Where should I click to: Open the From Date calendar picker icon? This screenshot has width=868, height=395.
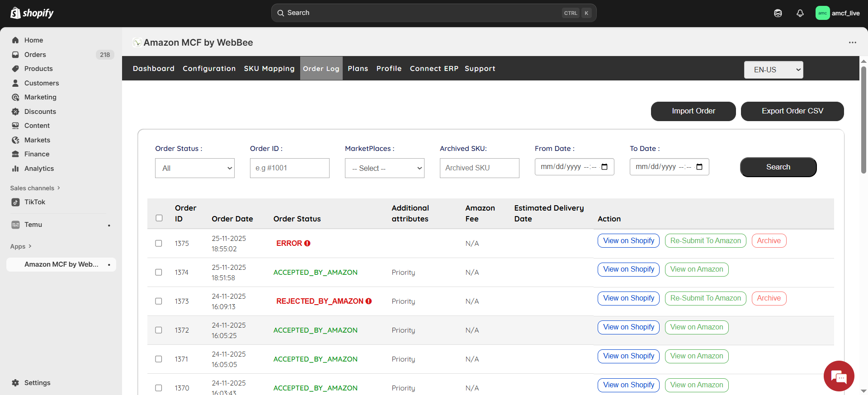604,167
